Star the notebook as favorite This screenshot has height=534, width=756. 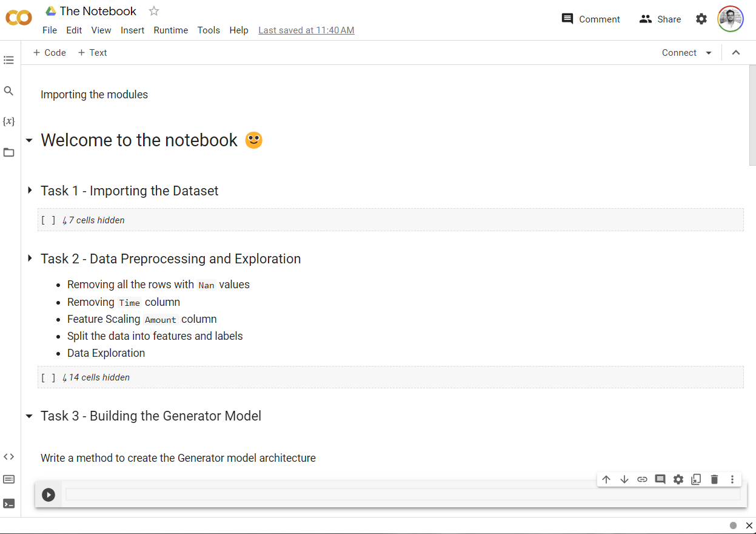(x=154, y=11)
